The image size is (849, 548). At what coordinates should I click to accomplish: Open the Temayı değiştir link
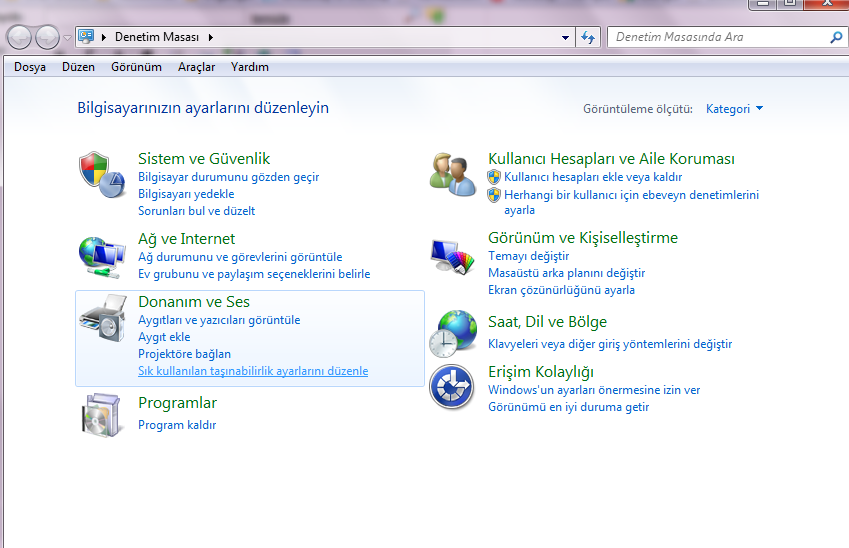(x=528, y=256)
